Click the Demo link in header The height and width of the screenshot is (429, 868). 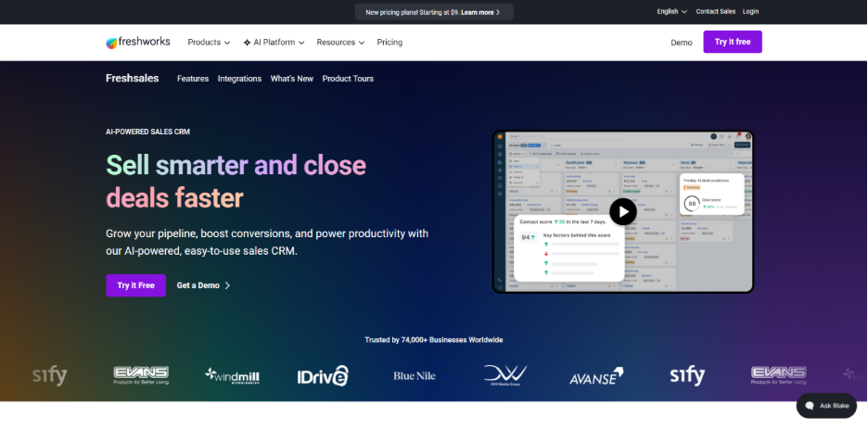click(682, 43)
